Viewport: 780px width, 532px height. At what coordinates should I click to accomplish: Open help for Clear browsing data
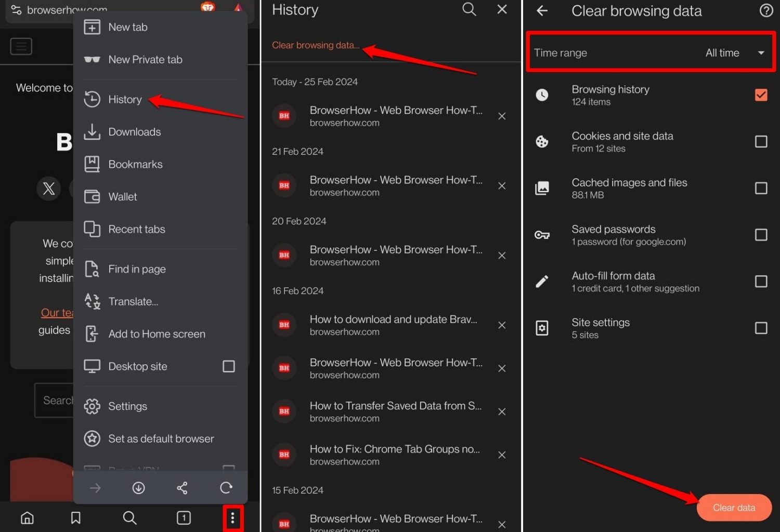(766, 10)
